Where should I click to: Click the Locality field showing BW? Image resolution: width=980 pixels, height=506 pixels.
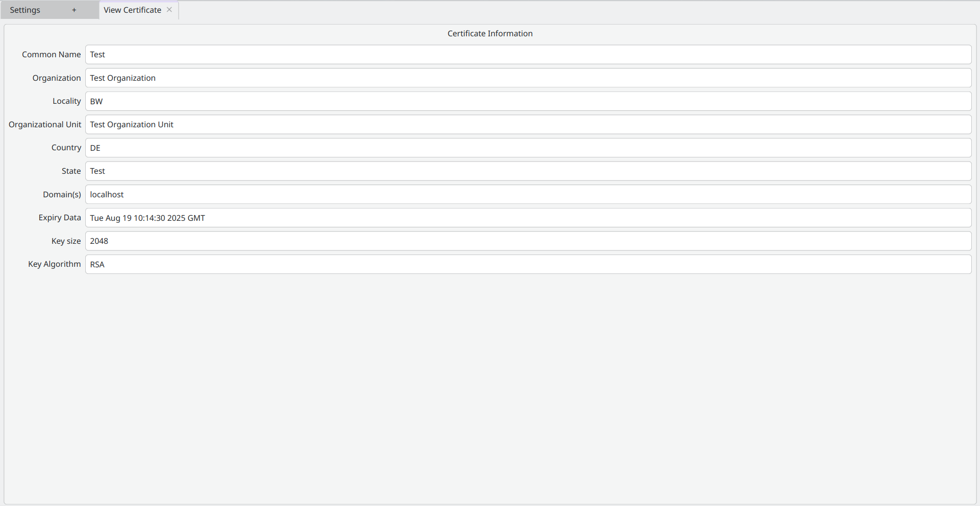pos(528,101)
